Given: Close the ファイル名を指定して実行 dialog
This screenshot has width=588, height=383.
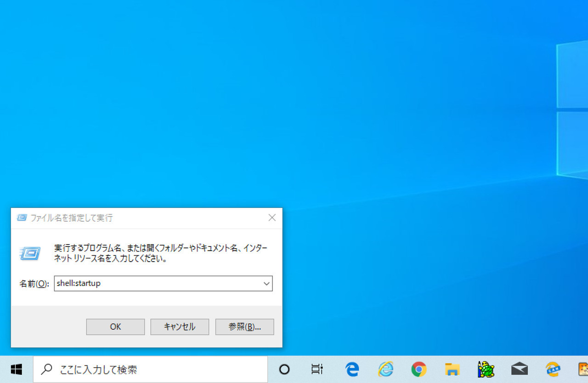Looking at the screenshot, I should tap(272, 217).
